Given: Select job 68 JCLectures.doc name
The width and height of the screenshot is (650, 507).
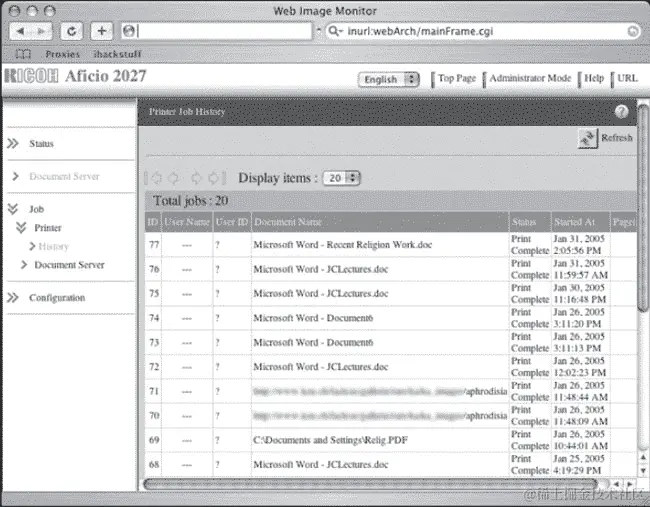Looking at the screenshot, I should (320, 464).
